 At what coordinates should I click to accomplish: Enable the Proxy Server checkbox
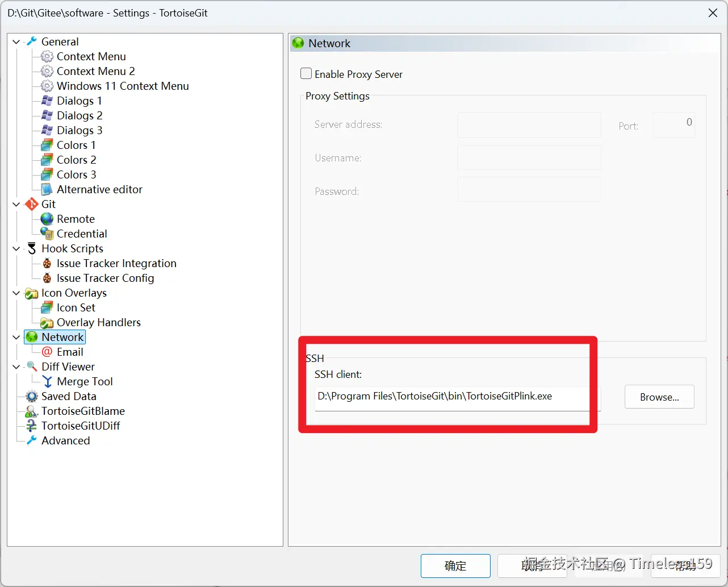click(x=306, y=74)
